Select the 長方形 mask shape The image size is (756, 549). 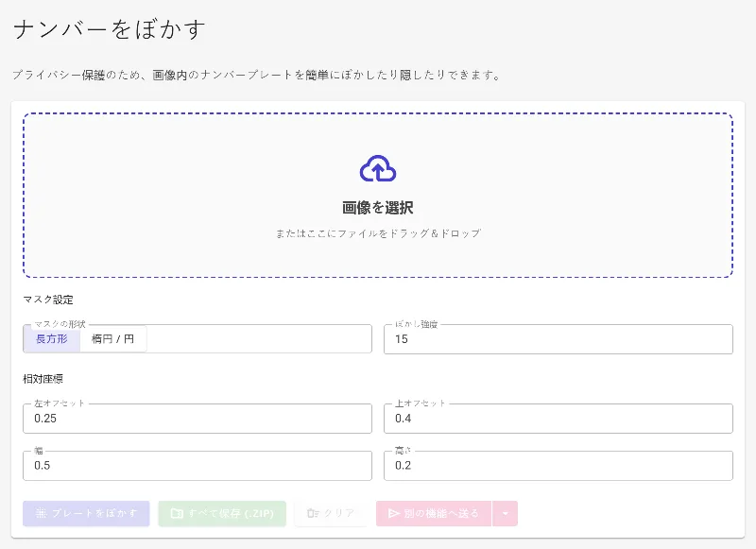[52, 339]
